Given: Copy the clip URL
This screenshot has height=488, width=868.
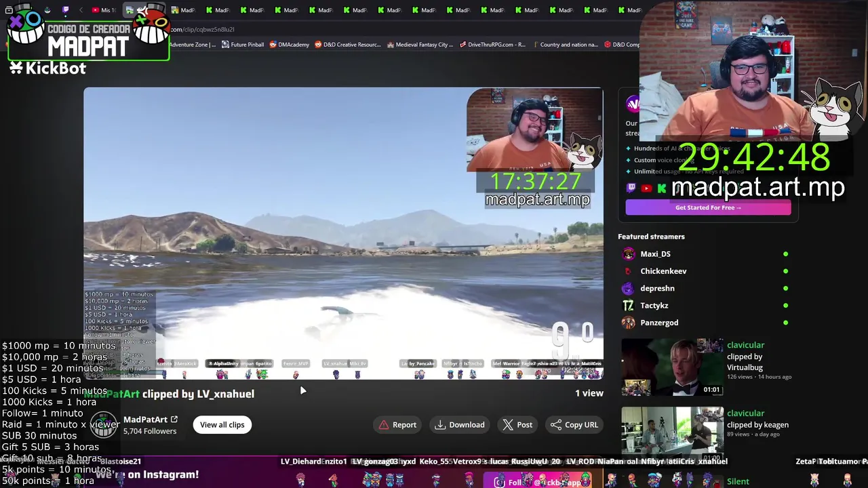Looking at the screenshot, I should [x=574, y=425].
